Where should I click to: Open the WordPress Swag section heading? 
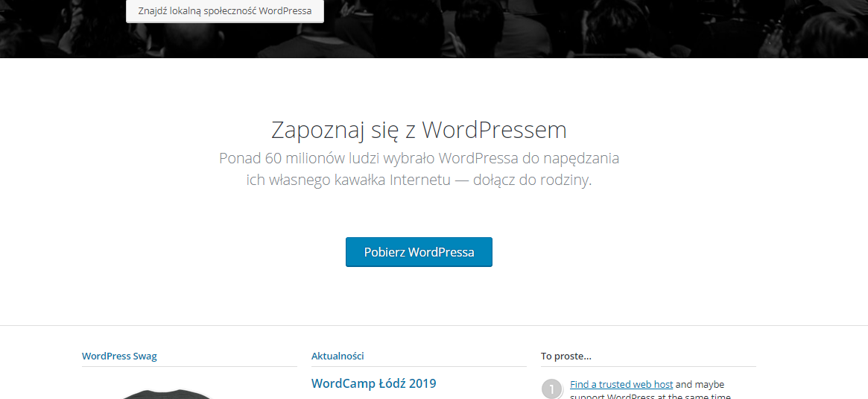click(119, 356)
